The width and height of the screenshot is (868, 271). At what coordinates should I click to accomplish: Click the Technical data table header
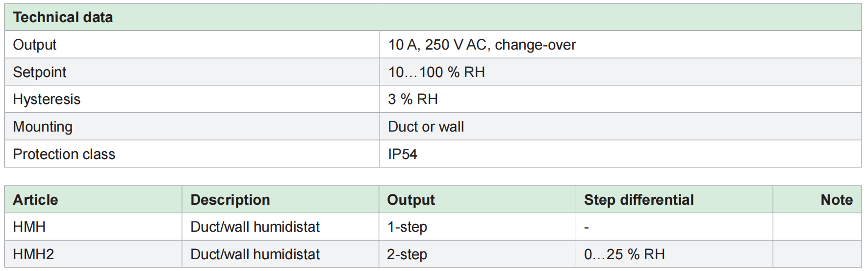[63, 18]
